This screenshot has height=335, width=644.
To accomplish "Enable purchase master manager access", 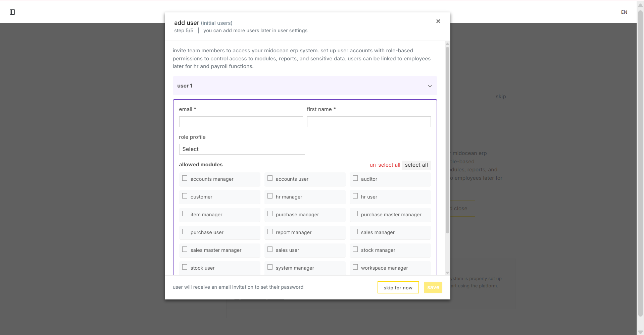I will (x=355, y=214).
